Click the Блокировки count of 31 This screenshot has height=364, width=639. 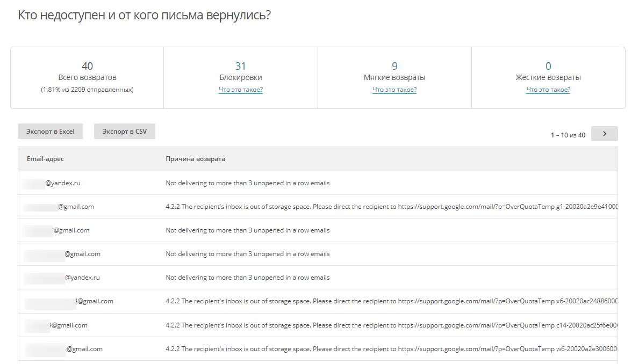coord(241,66)
